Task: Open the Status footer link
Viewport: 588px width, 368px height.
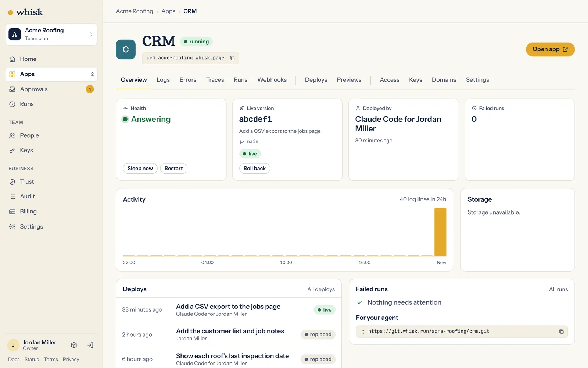Action: click(x=32, y=360)
